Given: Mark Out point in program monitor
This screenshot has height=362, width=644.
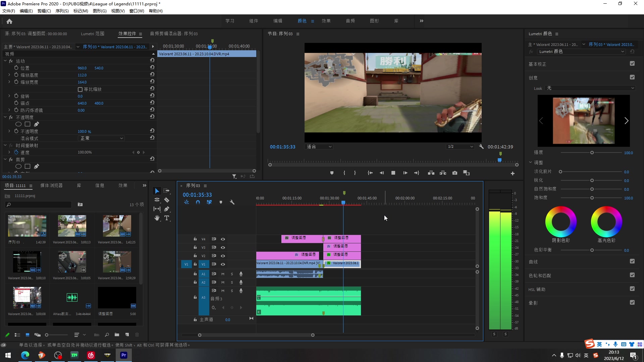Looking at the screenshot, I should tap(355, 173).
